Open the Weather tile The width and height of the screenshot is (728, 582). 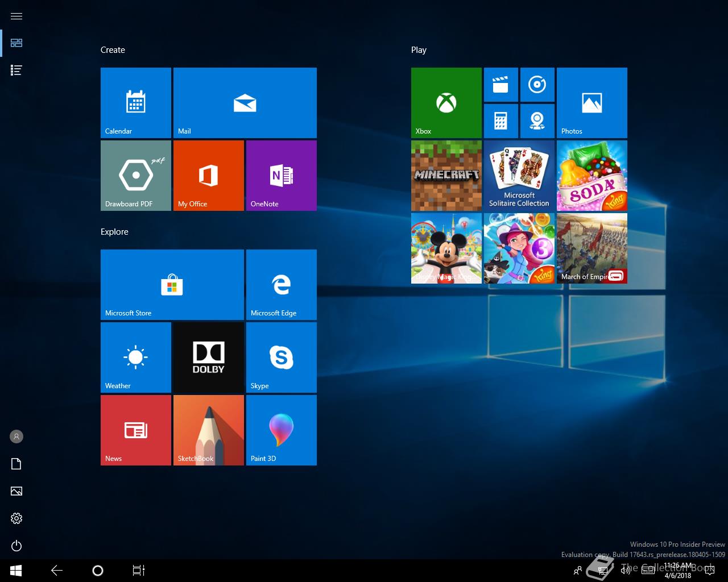pos(136,357)
